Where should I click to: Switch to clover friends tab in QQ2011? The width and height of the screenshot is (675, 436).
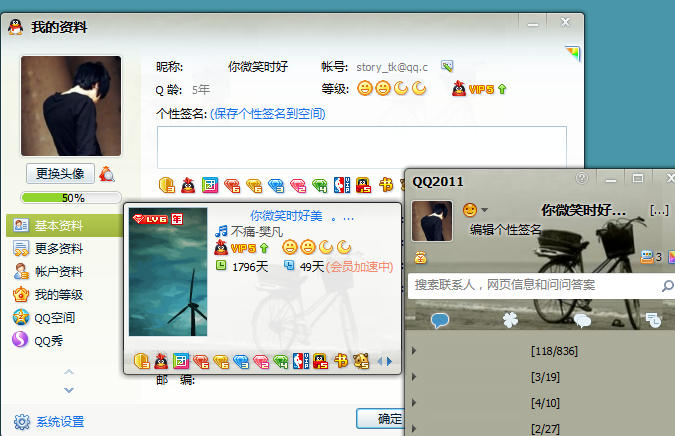coord(511,320)
